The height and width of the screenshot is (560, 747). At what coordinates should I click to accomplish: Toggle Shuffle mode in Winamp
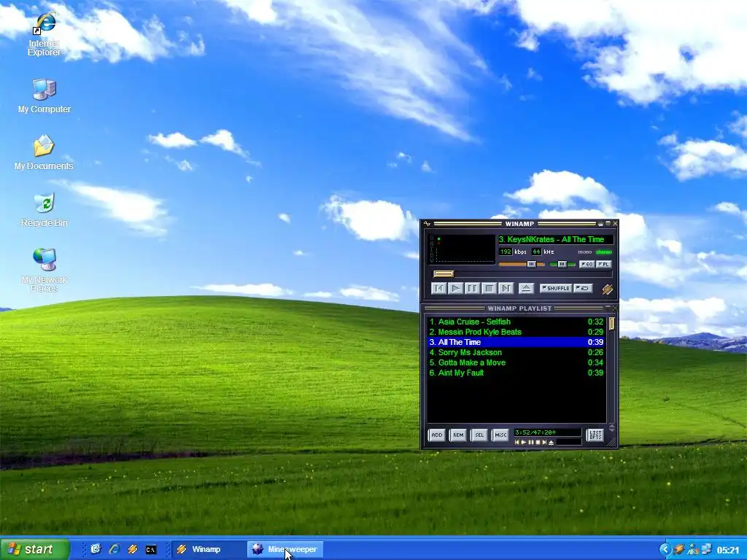tap(555, 288)
